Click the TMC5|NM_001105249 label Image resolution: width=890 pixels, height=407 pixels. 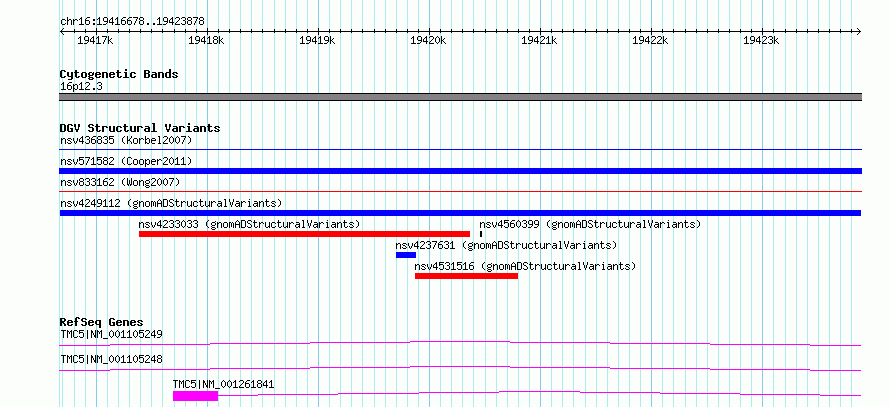(111, 334)
